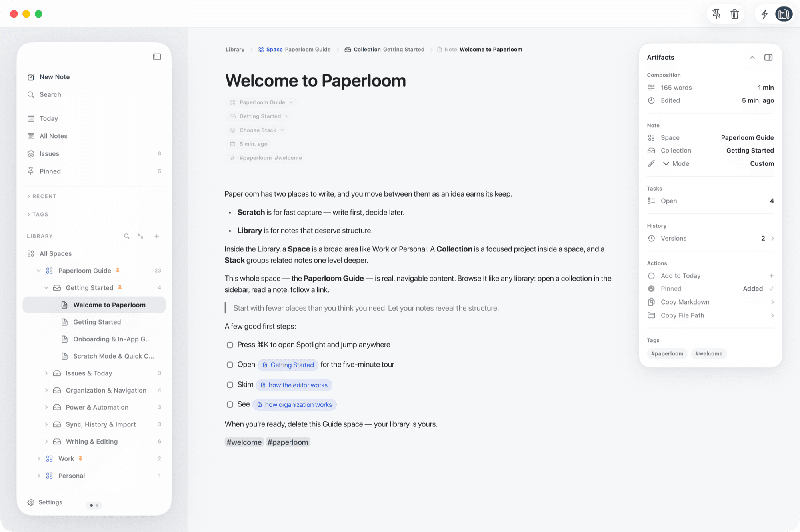This screenshot has width=800, height=532.
Task: Click Copy Markdown action
Action: pos(710,302)
